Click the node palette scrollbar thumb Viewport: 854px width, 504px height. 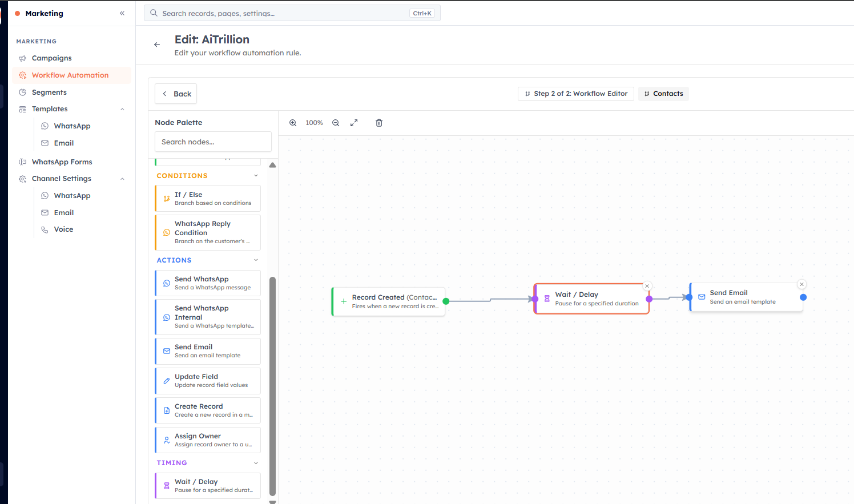(272, 386)
